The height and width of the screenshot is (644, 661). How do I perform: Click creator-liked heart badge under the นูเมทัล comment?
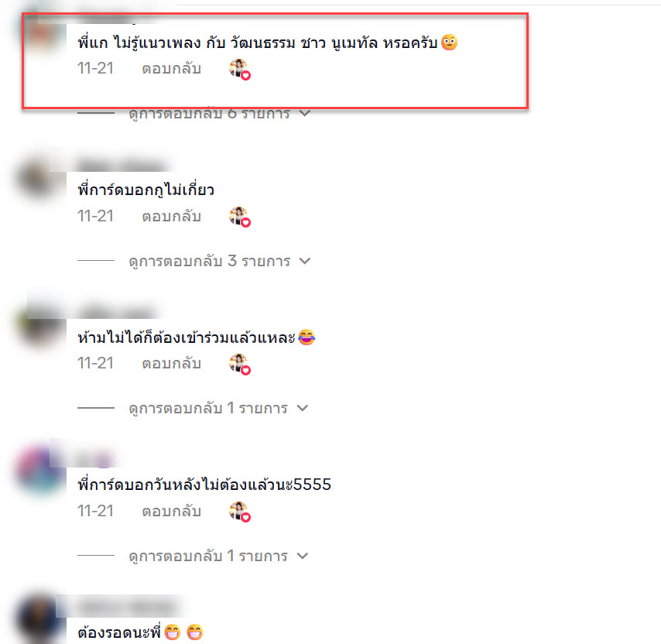click(240, 70)
